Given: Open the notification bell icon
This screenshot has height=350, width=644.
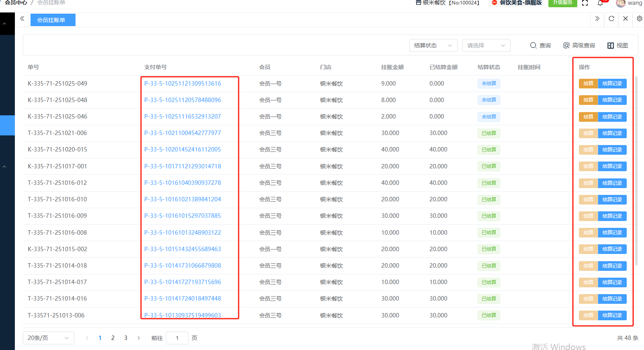Looking at the screenshot, I should click(x=600, y=3).
